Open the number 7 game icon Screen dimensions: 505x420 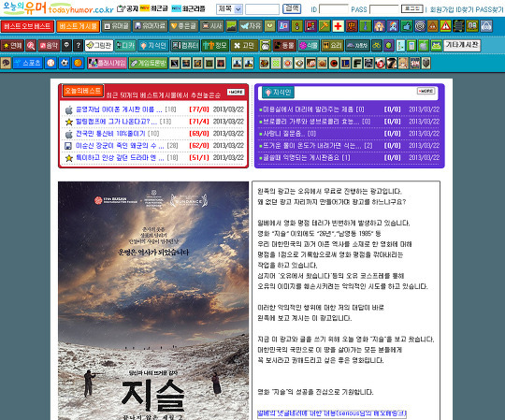point(392,63)
